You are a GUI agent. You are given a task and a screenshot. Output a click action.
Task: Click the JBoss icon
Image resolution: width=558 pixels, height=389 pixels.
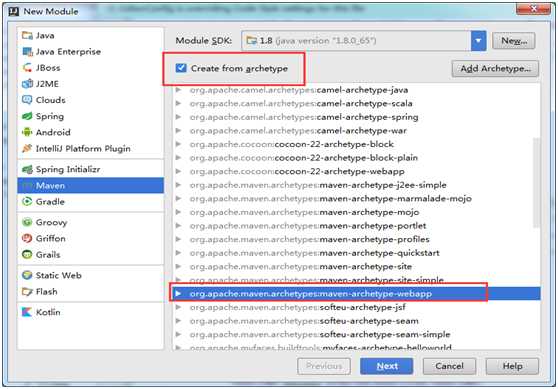27,68
